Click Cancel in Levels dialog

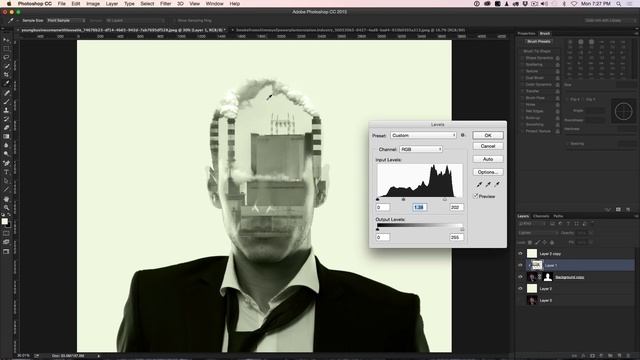point(488,146)
